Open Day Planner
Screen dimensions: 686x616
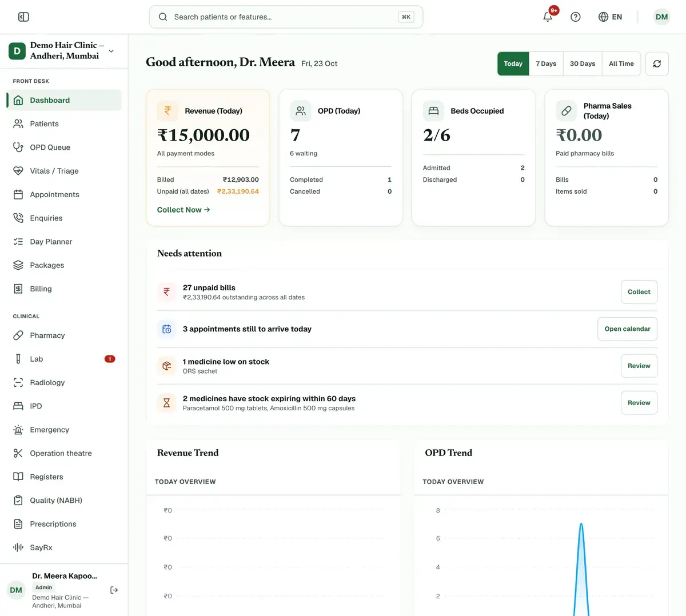tap(64, 242)
